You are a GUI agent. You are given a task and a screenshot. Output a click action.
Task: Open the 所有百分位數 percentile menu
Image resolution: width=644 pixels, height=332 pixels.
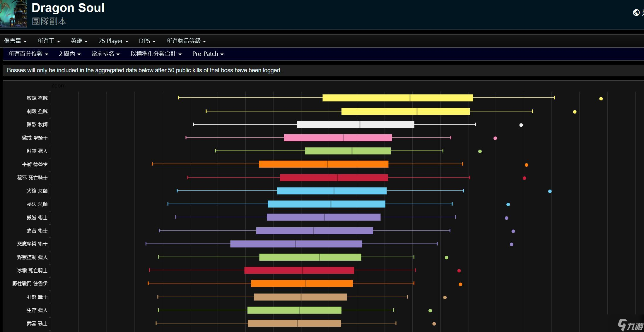pos(28,54)
